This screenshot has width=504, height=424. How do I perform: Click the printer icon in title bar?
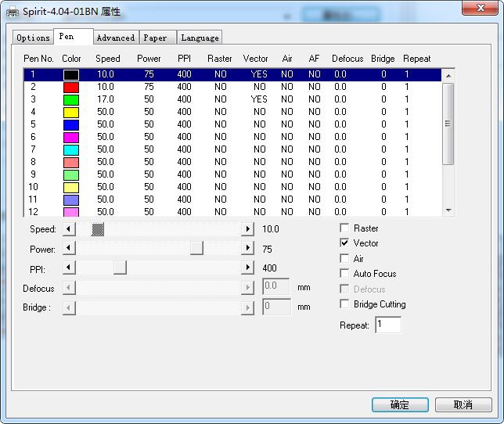13,13
